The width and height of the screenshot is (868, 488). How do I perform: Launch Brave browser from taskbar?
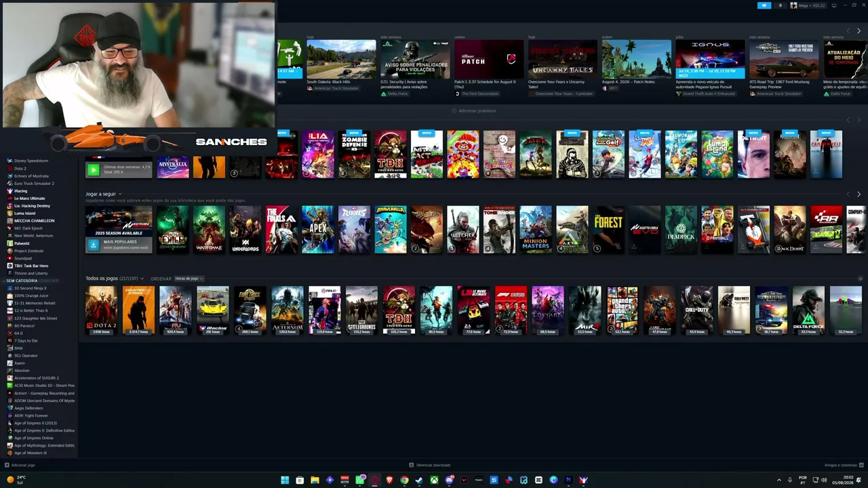389,480
